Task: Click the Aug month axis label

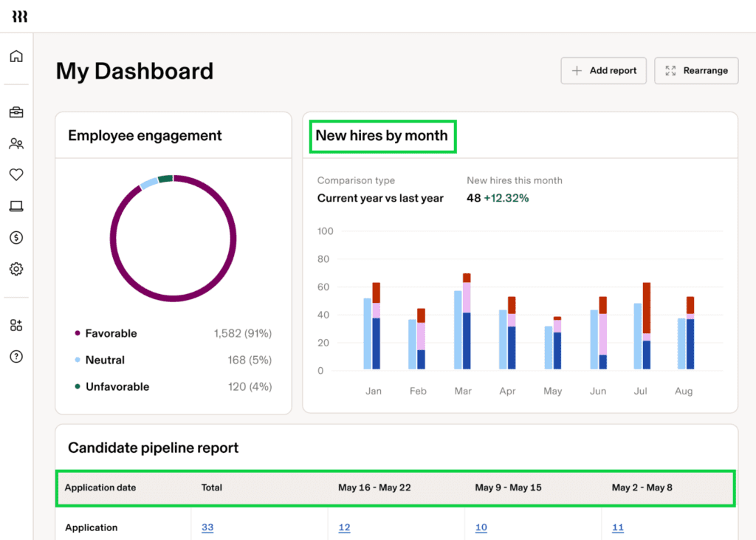Action: click(683, 392)
